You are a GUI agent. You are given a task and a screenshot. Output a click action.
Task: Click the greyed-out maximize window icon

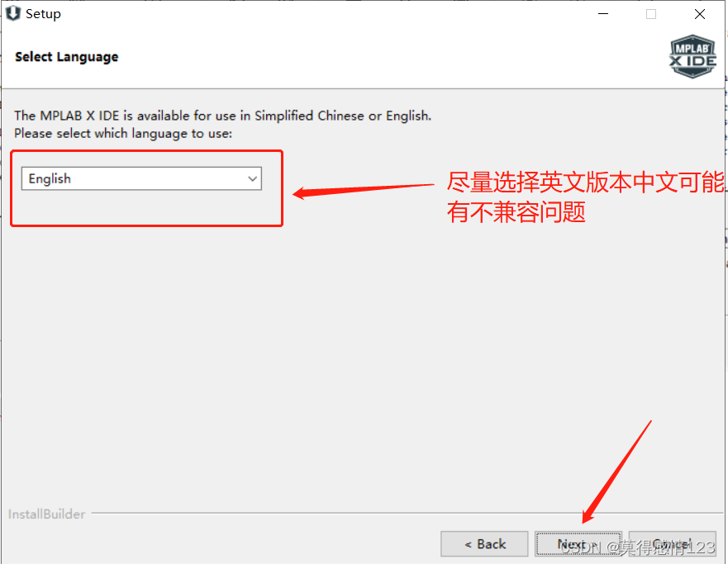(651, 14)
